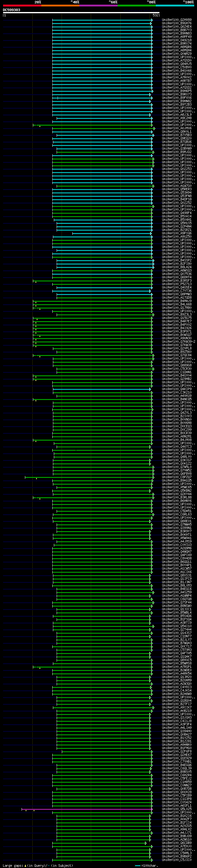Open hit UniRef100_C8PZ07
Image resolution: width=197 pixels, height=868 pixels.
point(177,477)
